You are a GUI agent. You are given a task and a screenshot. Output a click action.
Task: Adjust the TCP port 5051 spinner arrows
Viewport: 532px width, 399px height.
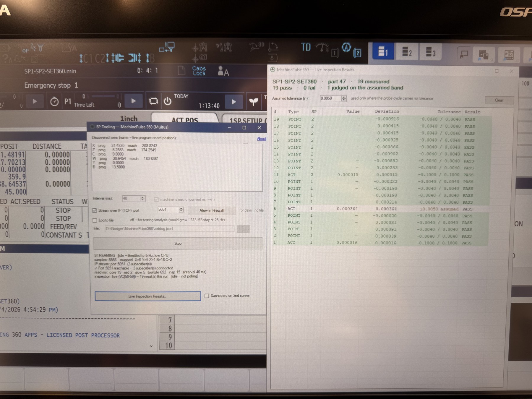point(181,210)
